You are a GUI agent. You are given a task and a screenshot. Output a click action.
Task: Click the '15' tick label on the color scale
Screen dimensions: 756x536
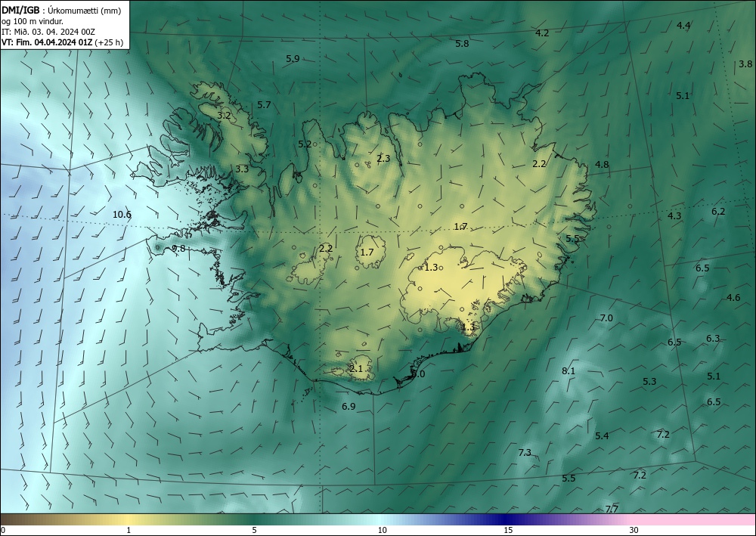pos(508,531)
